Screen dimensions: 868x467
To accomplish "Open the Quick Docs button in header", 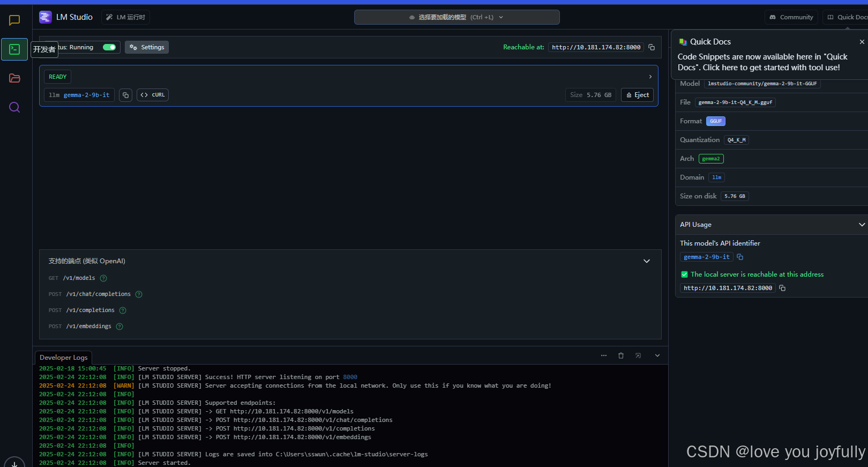I will pyautogui.click(x=847, y=17).
